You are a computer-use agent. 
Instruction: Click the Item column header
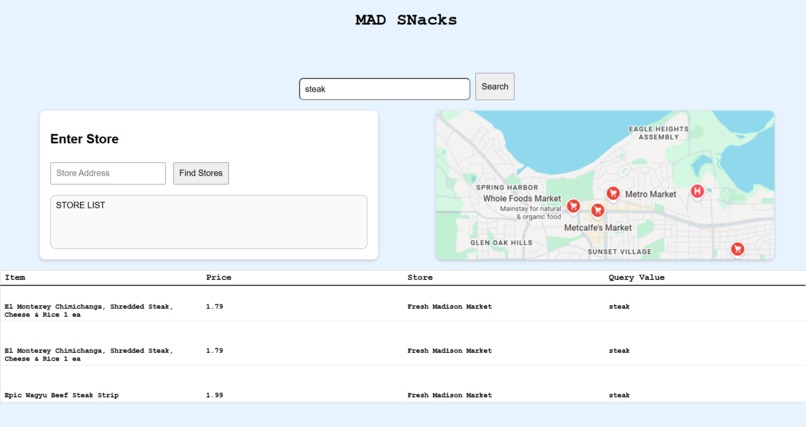(x=15, y=277)
